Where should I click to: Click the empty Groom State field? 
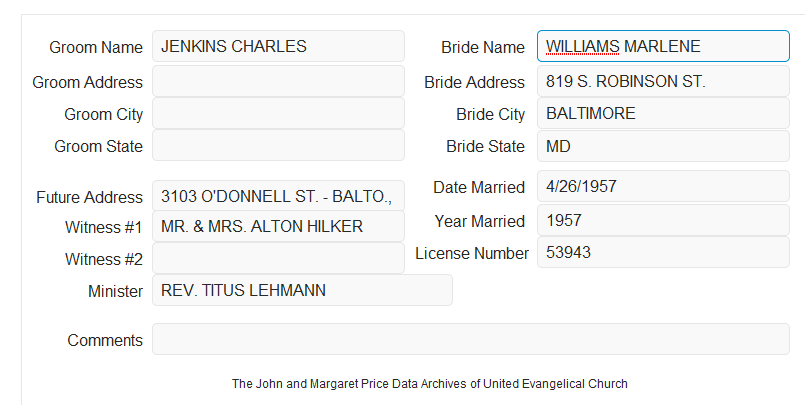(x=278, y=145)
